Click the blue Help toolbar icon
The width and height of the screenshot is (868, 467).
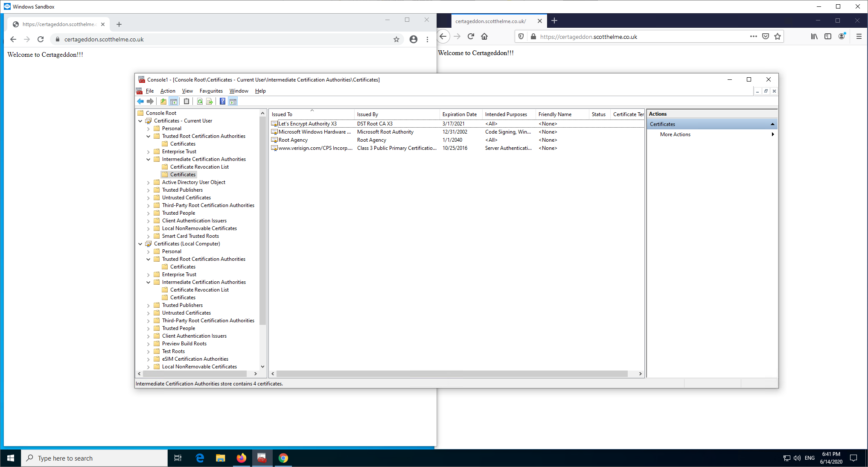(222, 101)
